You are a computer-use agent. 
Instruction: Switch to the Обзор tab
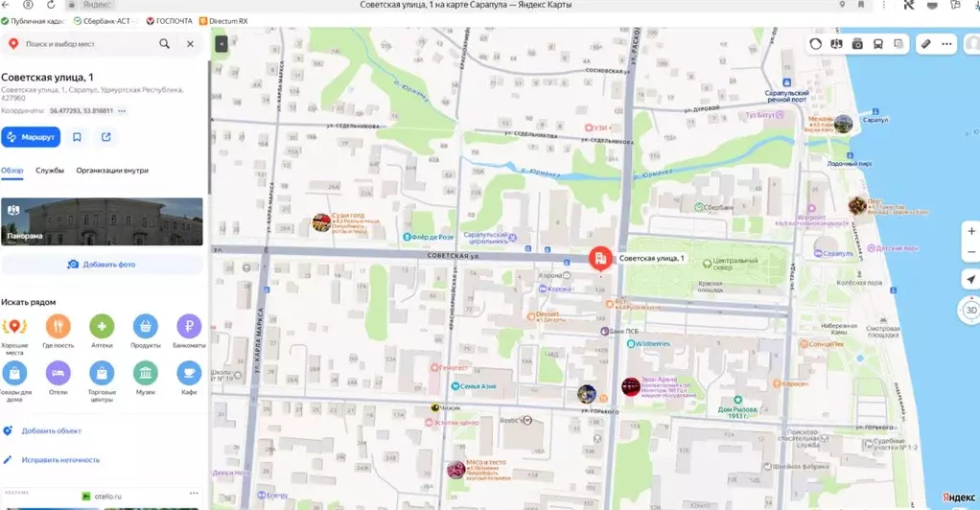(12, 170)
